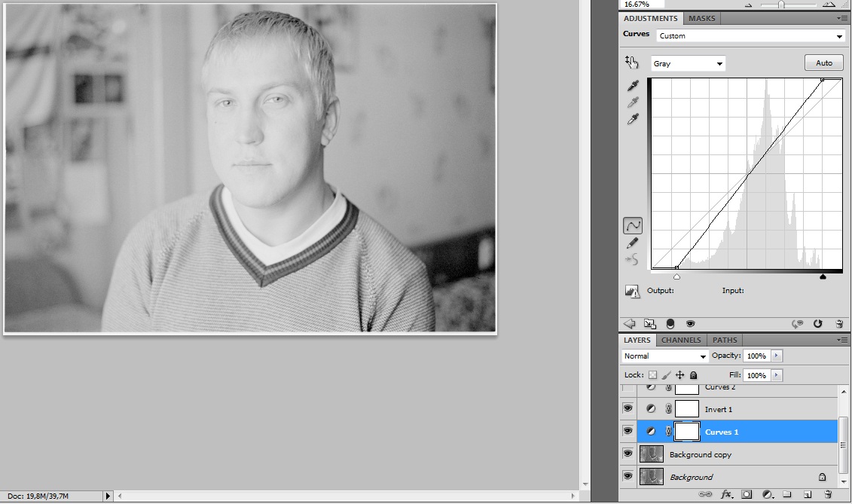The image size is (852, 504).
Task: Click the white input slider under the curve
Action: click(823, 276)
